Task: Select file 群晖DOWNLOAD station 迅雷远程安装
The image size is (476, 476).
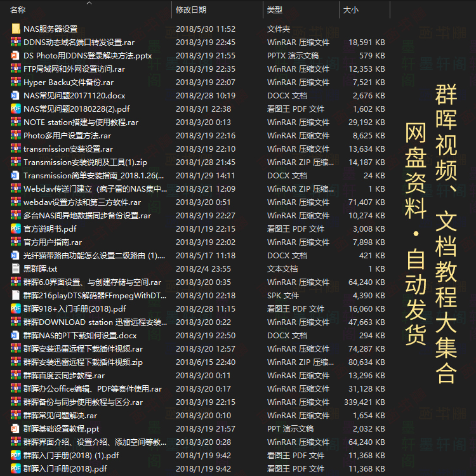Action: [95, 322]
